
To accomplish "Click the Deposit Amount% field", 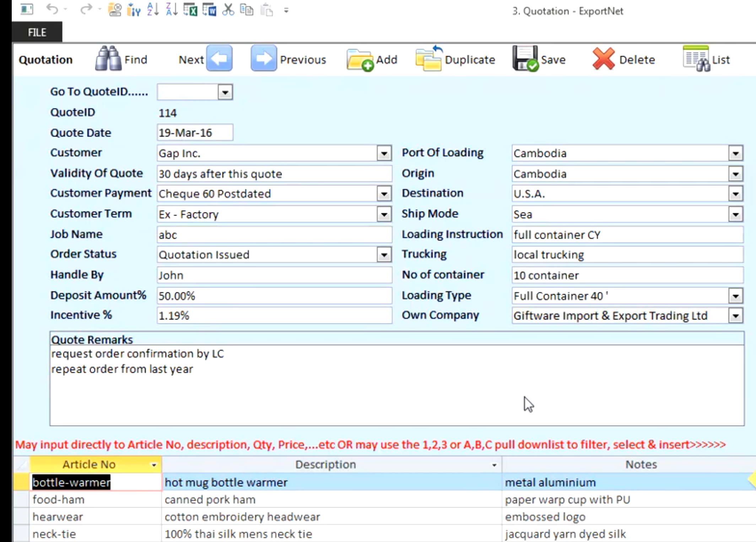I will point(274,296).
